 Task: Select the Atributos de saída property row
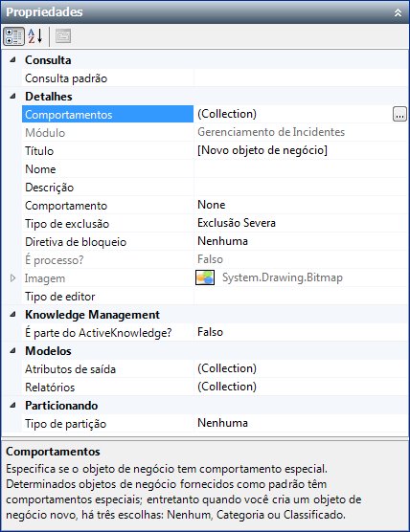(215, 368)
